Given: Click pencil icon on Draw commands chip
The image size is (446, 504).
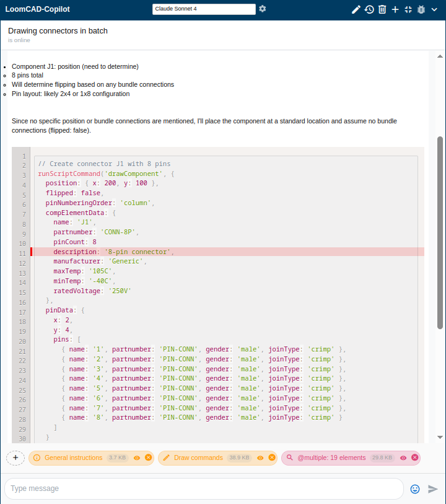Looking at the screenshot, I should tap(167, 458).
